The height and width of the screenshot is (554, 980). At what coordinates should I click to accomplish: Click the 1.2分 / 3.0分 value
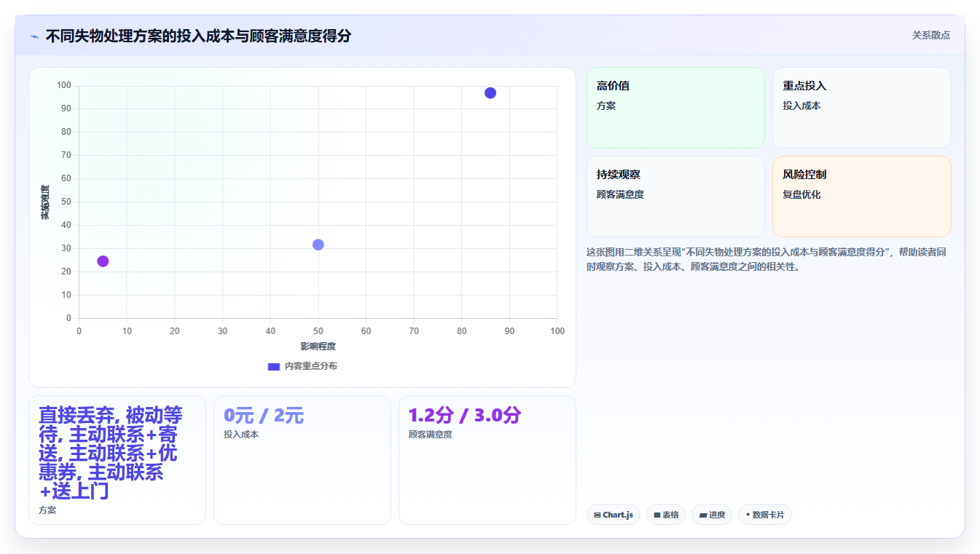point(465,416)
